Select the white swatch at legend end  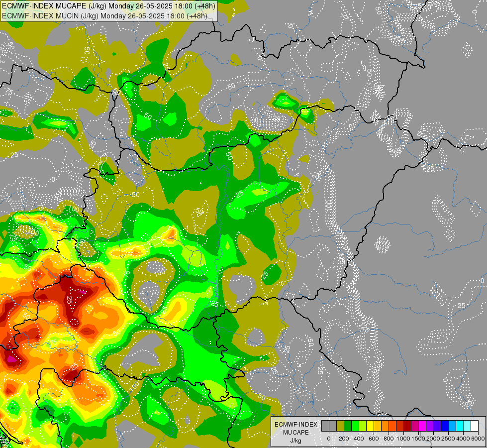pos(475,426)
